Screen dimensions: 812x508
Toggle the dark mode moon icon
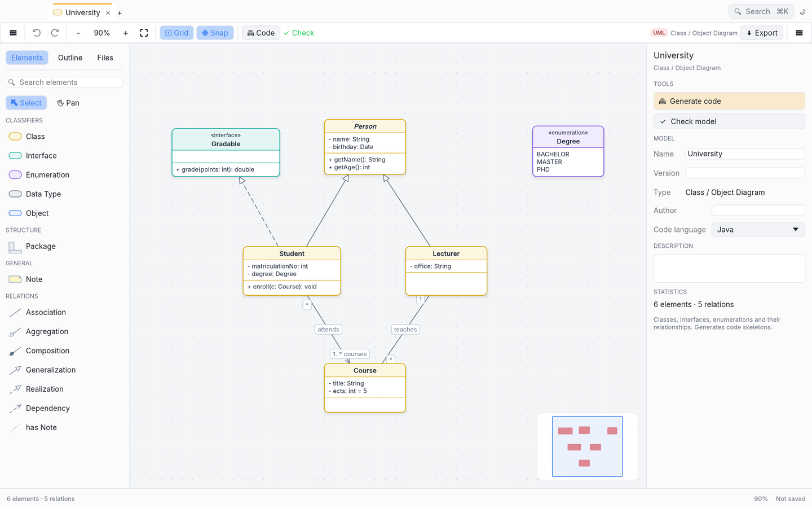tap(802, 11)
